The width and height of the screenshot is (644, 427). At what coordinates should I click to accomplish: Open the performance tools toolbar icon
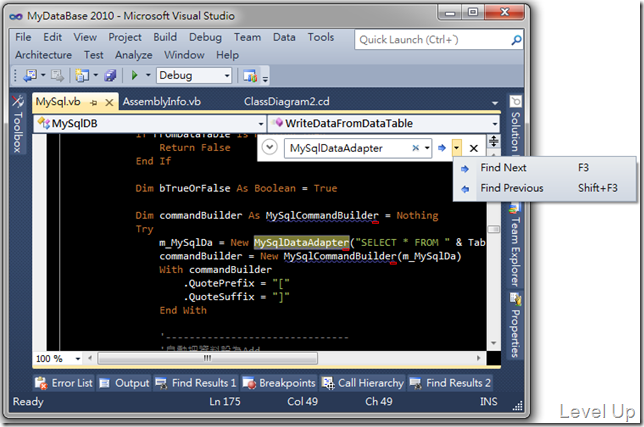click(x=250, y=76)
